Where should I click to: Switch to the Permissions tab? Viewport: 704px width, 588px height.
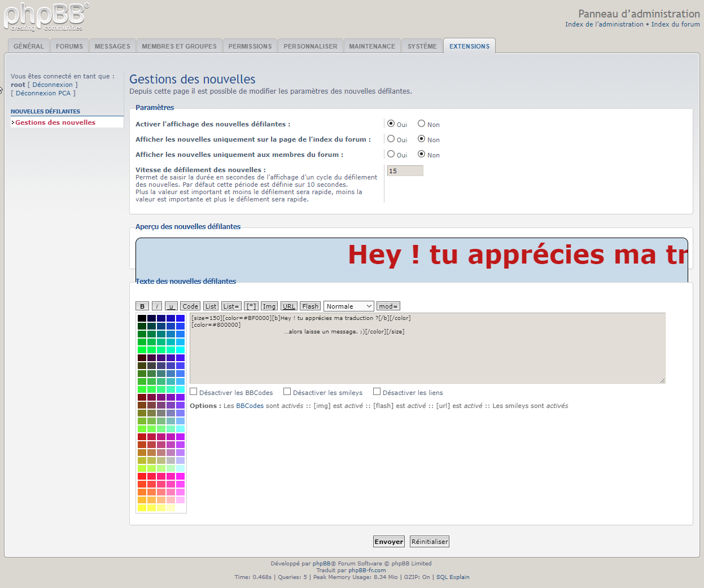(250, 46)
